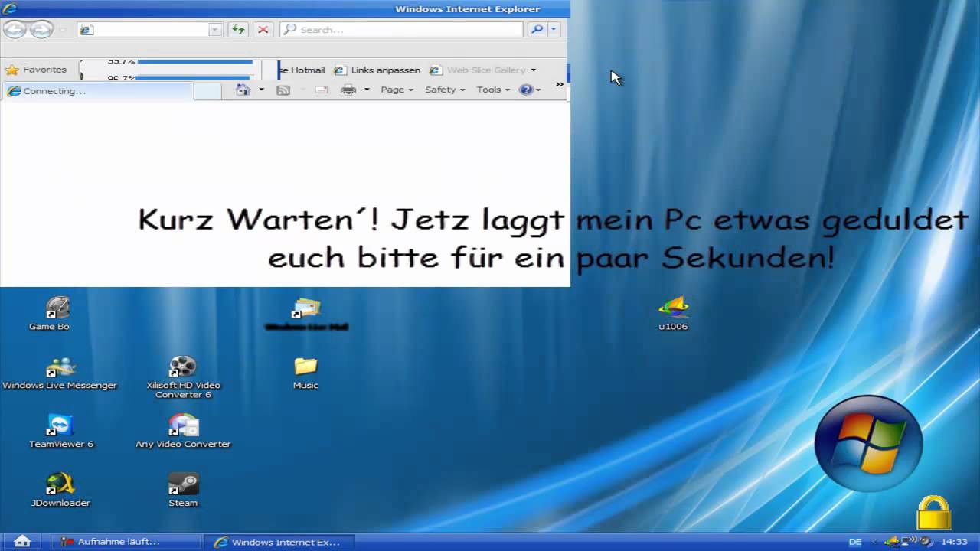Click the 14:33 clock in tray

[x=953, y=542]
